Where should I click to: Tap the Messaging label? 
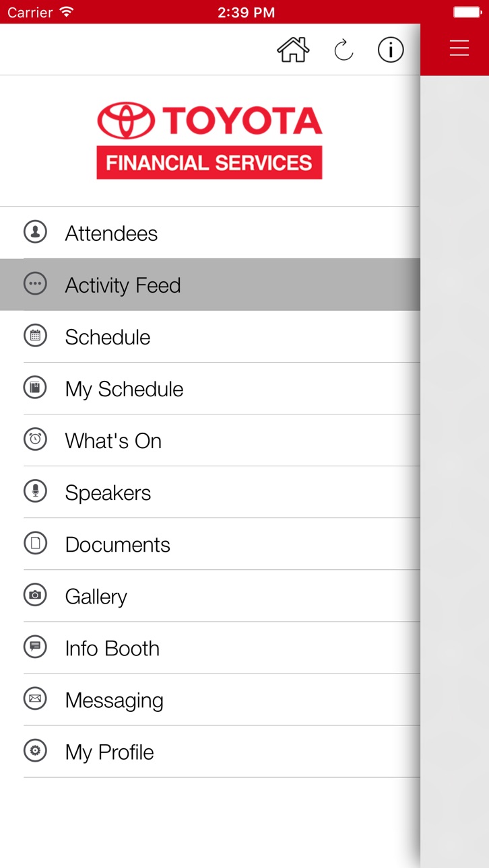coord(114,700)
